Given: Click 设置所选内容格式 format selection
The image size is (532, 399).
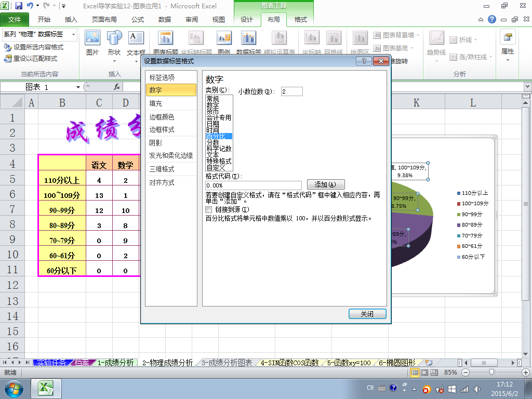Looking at the screenshot, I should click(33, 47).
